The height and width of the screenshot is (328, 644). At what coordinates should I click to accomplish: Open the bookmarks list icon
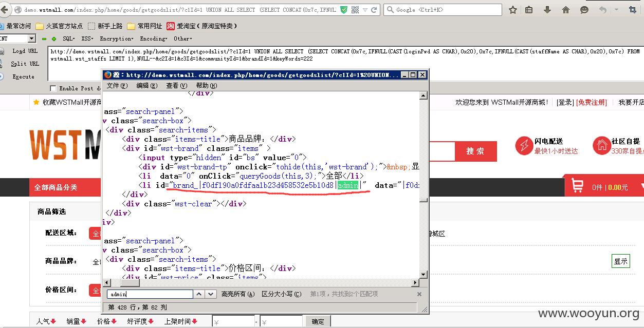pyautogui.click(x=529, y=10)
